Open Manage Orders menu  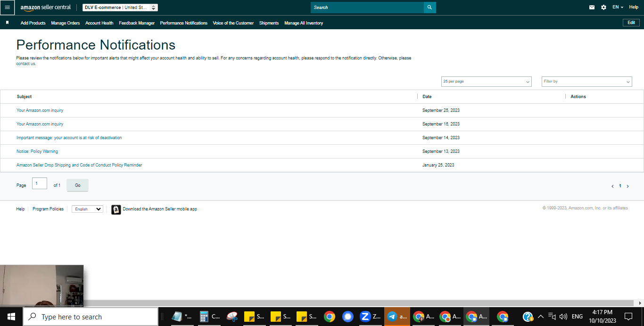click(66, 23)
